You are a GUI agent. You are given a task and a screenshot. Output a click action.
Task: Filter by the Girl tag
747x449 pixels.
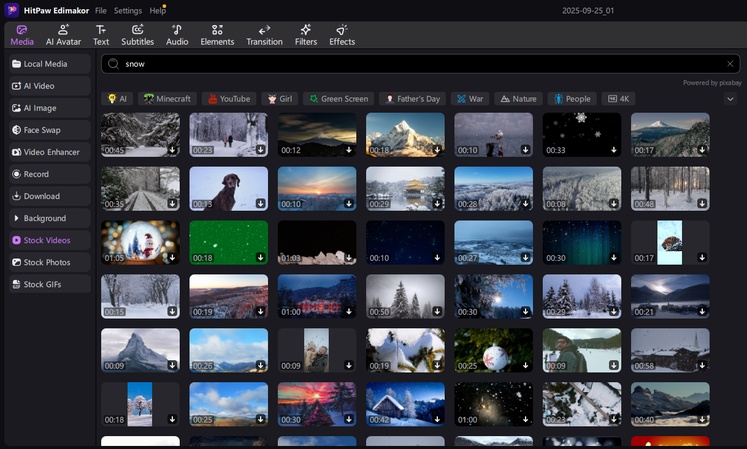click(280, 99)
